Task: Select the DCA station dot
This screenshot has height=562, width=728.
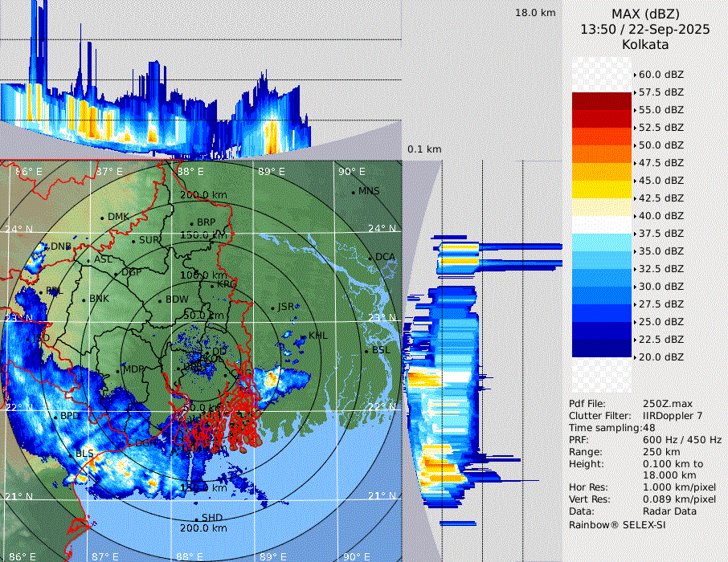Action: [370, 258]
